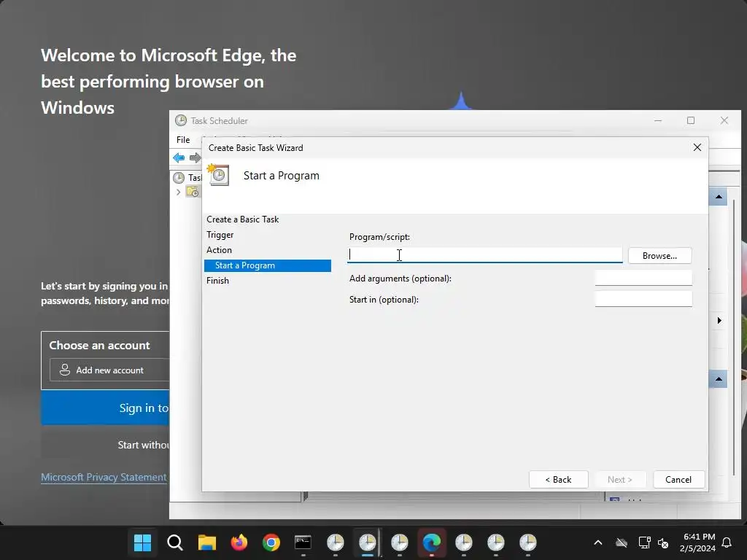
Task: Click Add new account in Edge window
Action: click(109, 370)
